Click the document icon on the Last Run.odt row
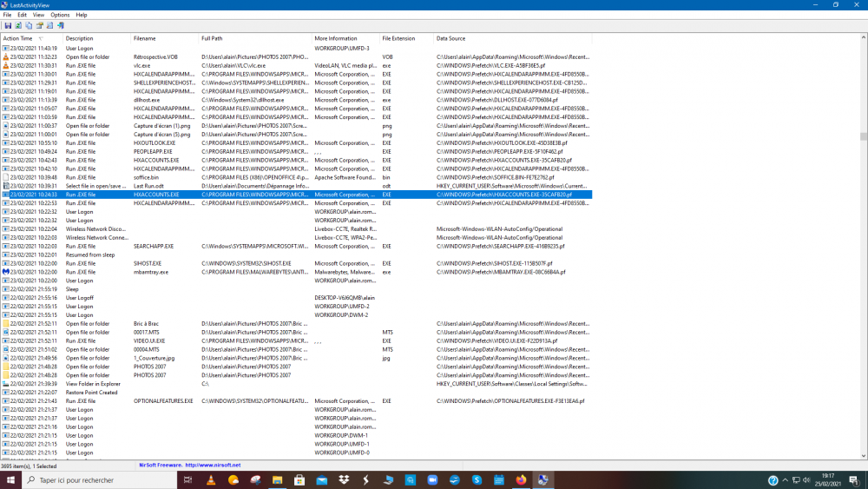This screenshot has width=868, height=489. point(5,186)
